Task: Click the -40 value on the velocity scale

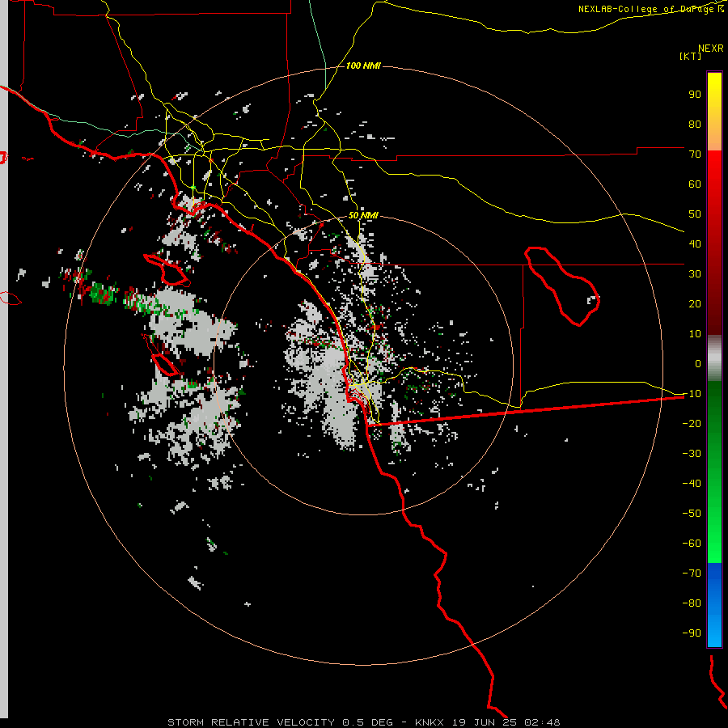Action: tap(692, 484)
